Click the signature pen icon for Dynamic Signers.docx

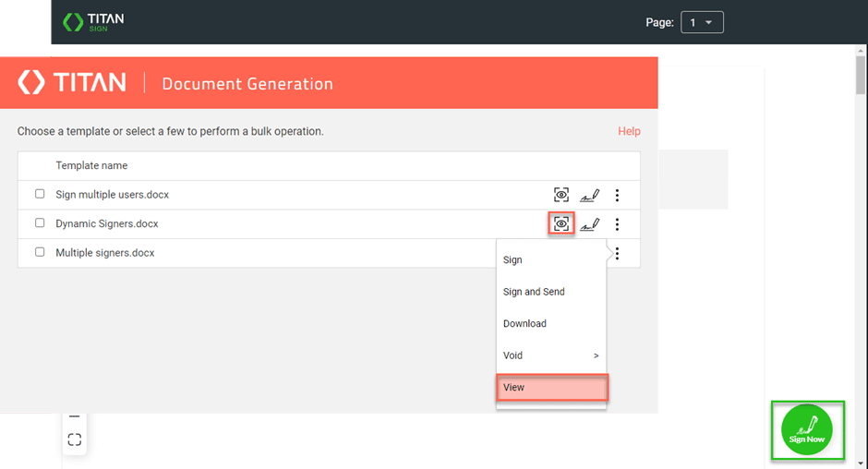589,223
